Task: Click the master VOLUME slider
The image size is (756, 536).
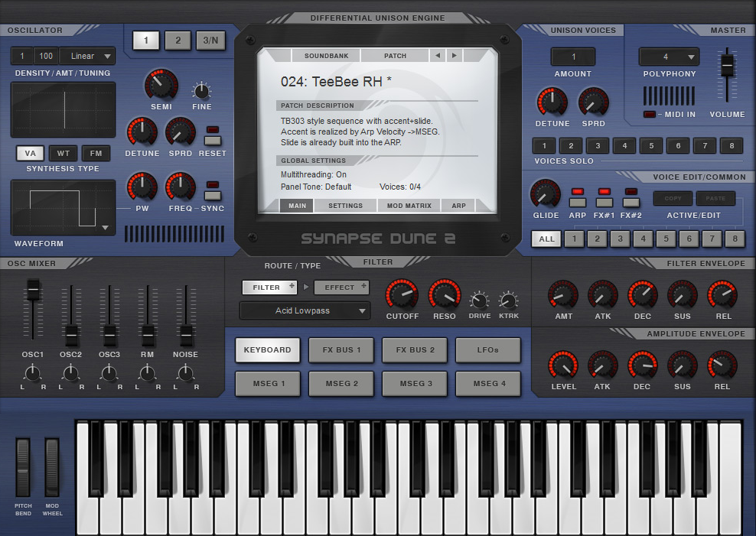Action: pyautogui.click(x=727, y=66)
